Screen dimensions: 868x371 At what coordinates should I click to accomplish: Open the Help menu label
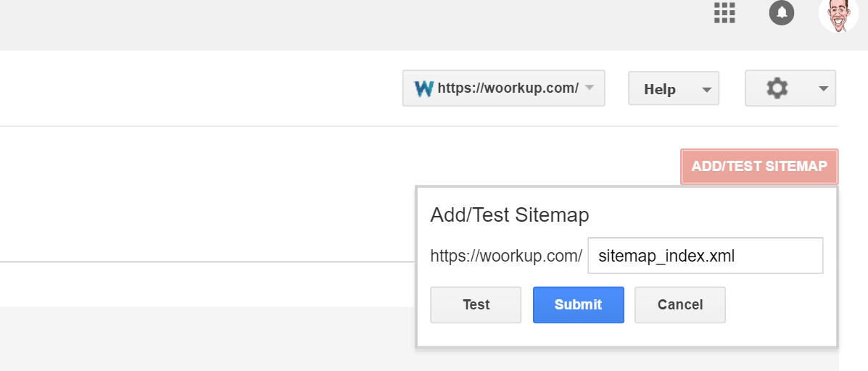click(660, 89)
